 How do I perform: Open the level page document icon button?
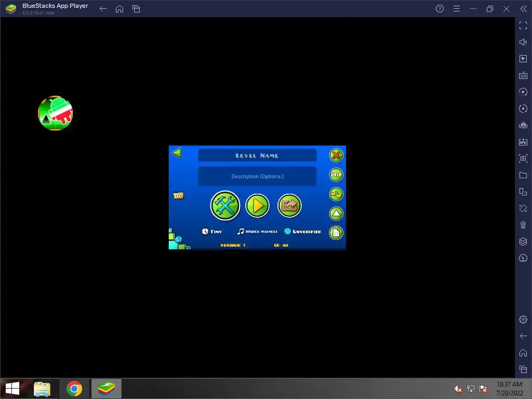click(x=336, y=233)
